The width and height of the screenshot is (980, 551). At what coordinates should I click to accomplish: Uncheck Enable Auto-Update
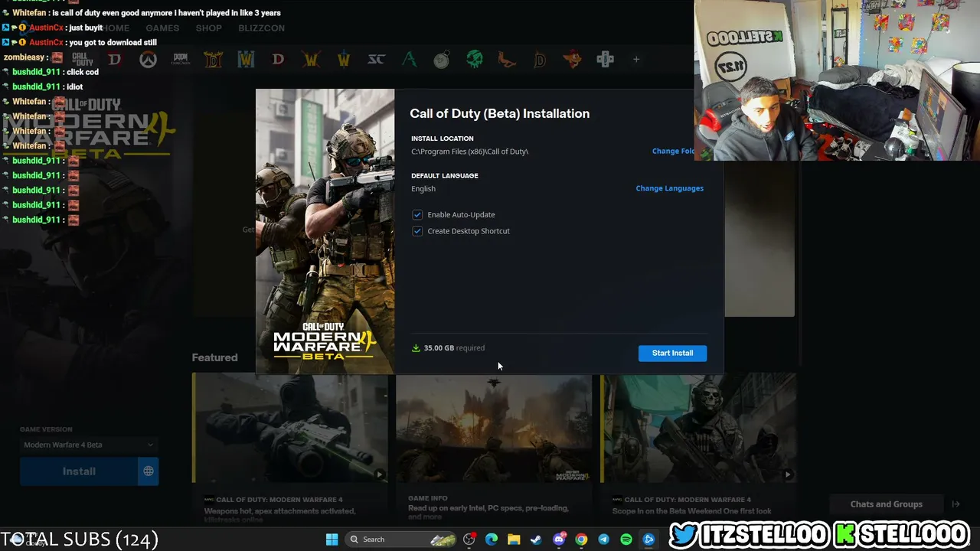point(417,215)
